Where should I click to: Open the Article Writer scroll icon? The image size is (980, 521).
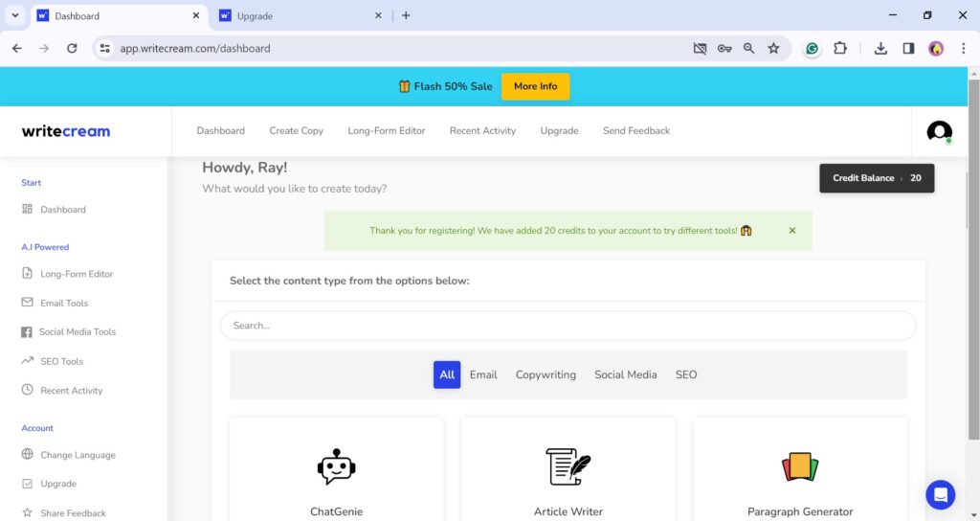pos(568,466)
